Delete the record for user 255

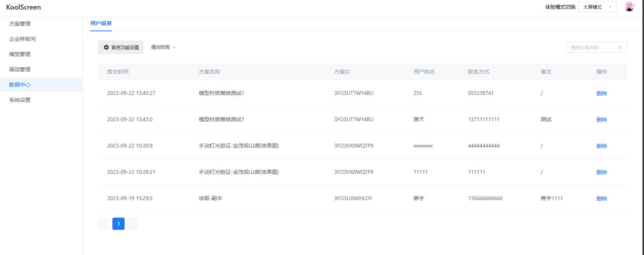click(x=602, y=93)
